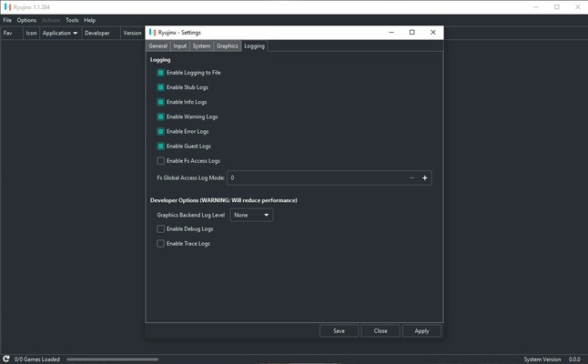Click the Save button
The image size is (588, 364).
point(339,330)
